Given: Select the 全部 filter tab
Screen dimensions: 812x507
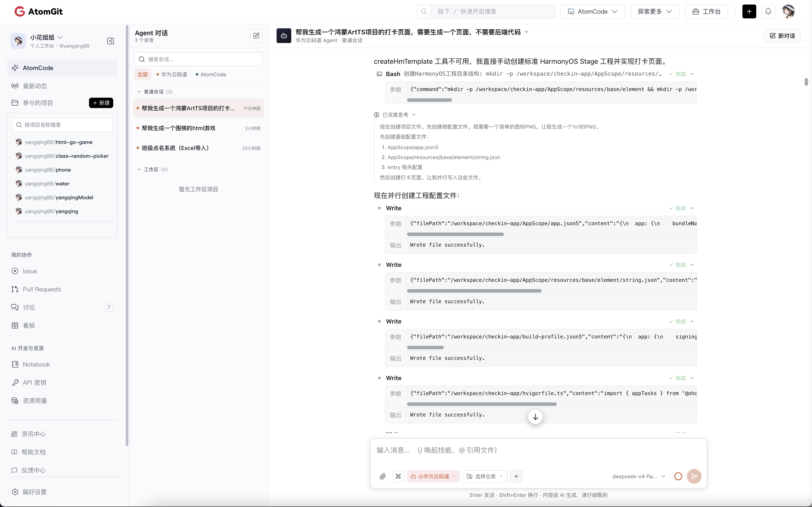Looking at the screenshot, I should 142,74.
